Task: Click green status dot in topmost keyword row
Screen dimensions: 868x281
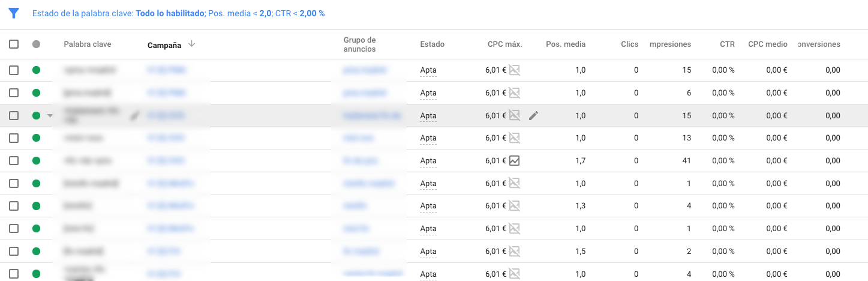Action: (x=36, y=70)
